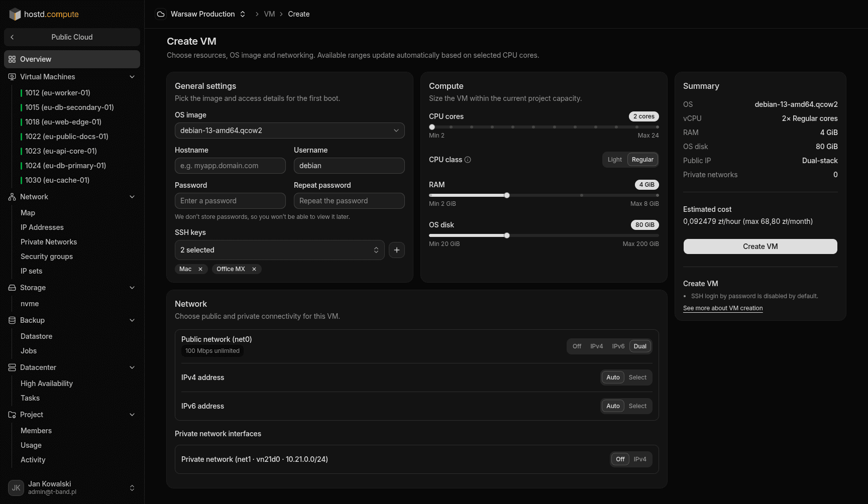Click VM in the breadcrumb
This screenshot has width=868, height=504.
coord(269,14)
